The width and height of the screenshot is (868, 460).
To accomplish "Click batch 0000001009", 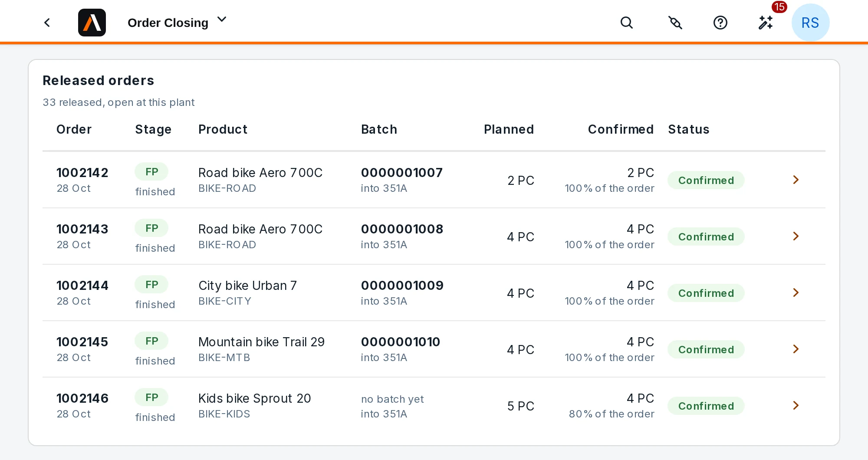I will [x=402, y=286].
